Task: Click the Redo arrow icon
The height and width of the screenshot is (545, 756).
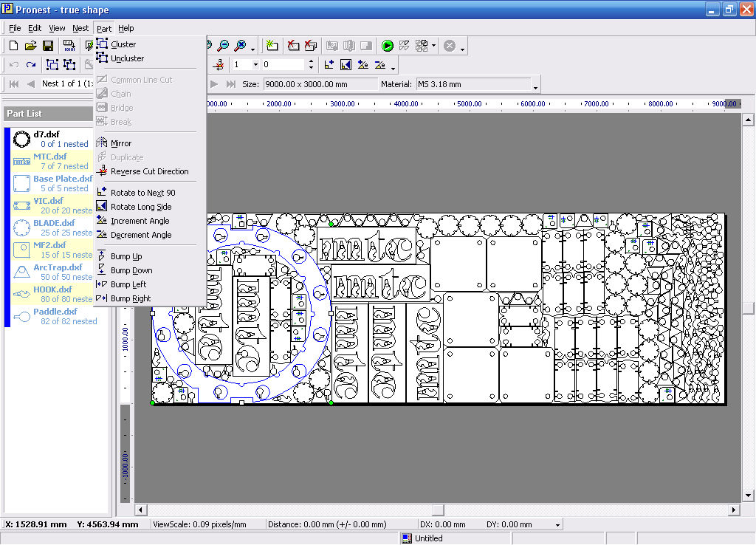Action: tap(31, 65)
